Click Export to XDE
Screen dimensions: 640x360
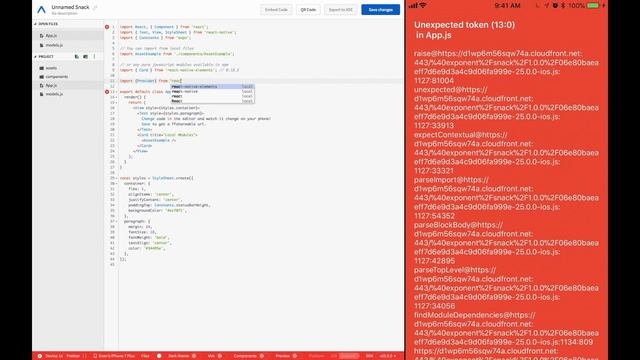click(341, 9)
